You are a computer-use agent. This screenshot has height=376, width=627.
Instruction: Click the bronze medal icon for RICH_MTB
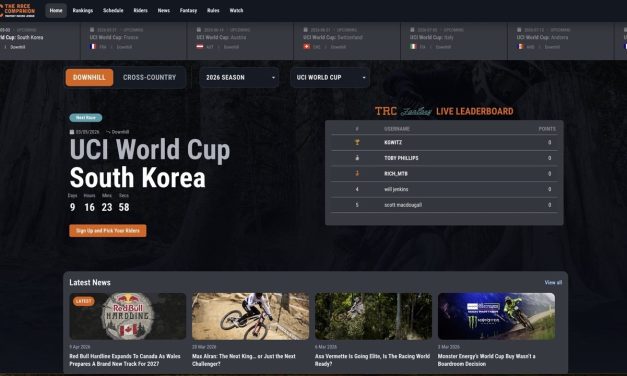point(357,174)
